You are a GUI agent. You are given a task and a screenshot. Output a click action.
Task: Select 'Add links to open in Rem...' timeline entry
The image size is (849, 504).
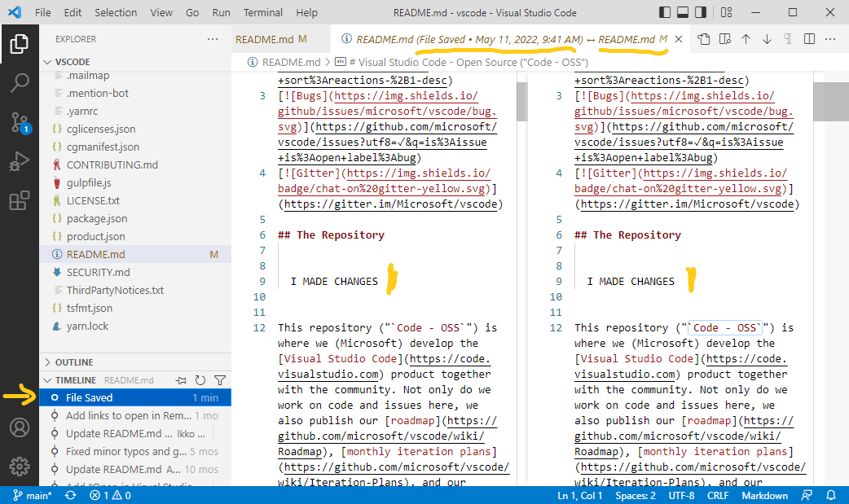135,415
